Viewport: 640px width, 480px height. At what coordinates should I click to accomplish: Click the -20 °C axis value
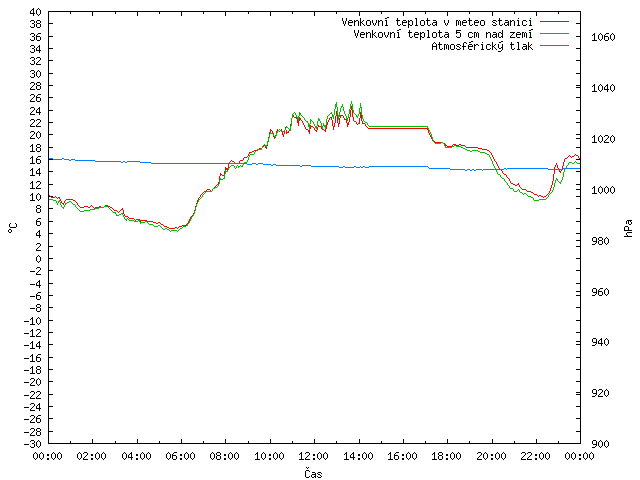click(x=33, y=382)
